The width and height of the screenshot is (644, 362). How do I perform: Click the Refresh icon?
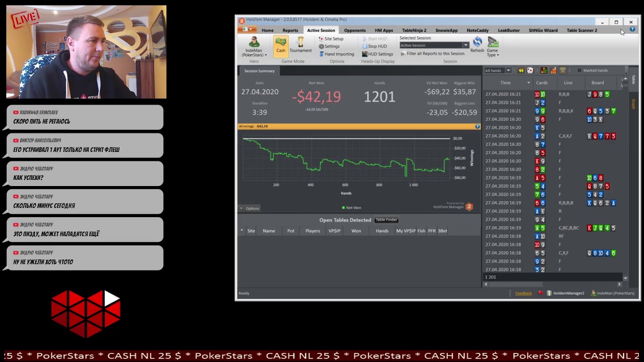point(477,42)
